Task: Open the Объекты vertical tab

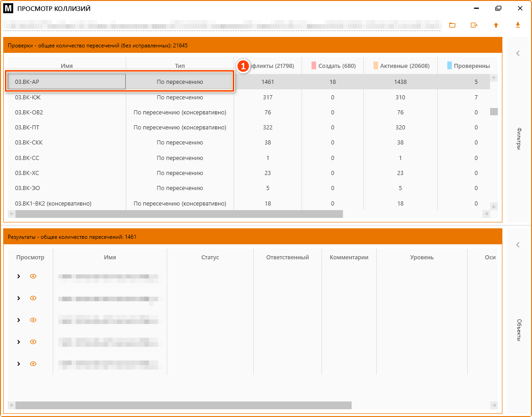Action: pos(518,329)
